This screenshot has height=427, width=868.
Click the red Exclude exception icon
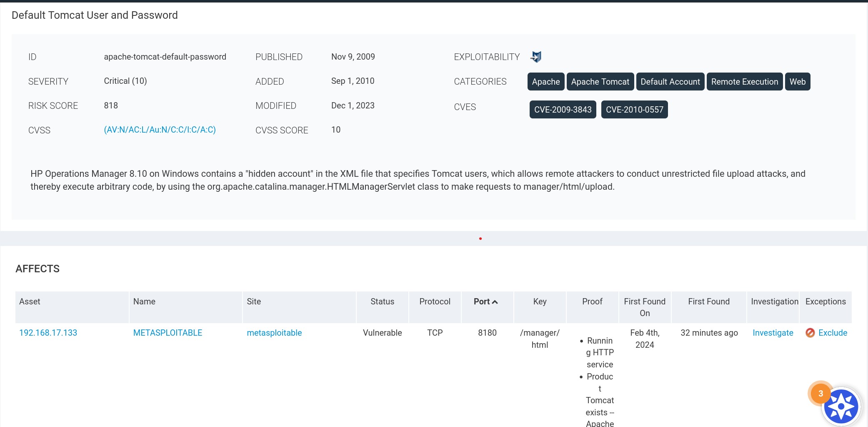pyautogui.click(x=810, y=333)
